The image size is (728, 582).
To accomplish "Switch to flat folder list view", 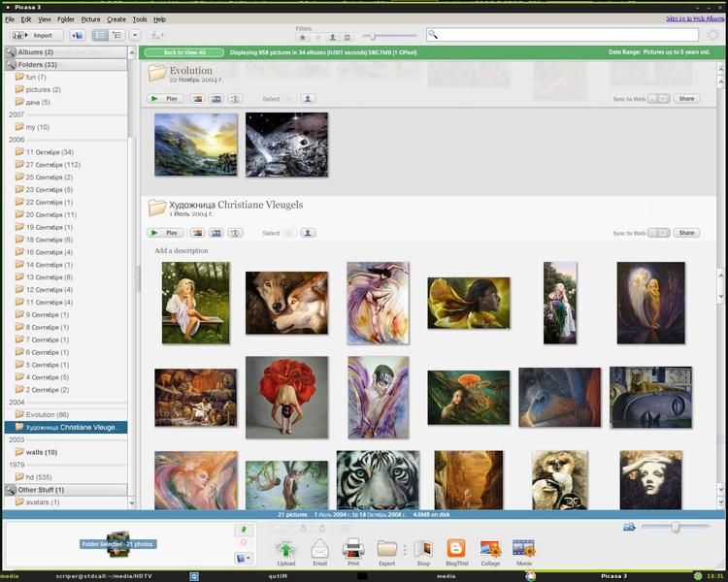I will coord(100,35).
